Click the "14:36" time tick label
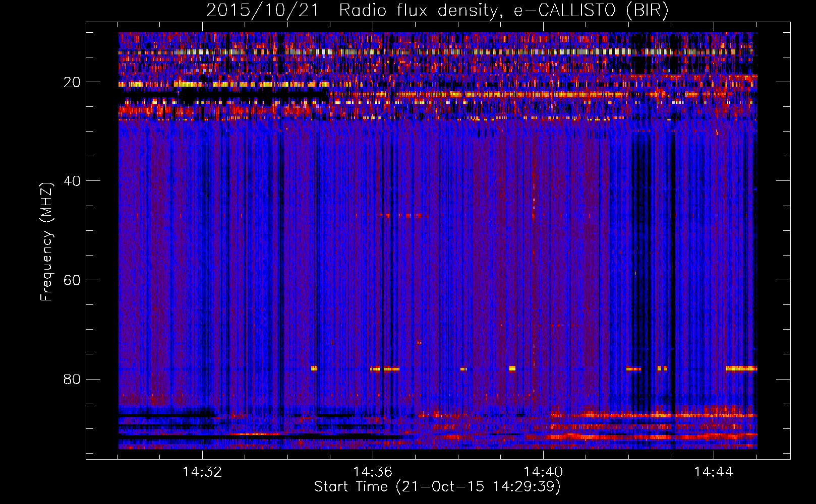The height and width of the screenshot is (504, 816). (x=373, y=472)
